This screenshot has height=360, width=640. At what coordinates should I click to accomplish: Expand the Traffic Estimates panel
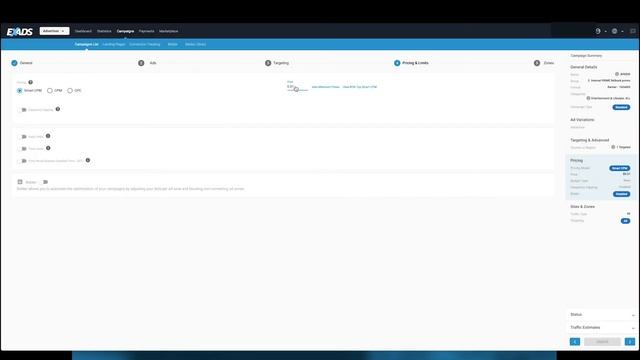[602, 328]
